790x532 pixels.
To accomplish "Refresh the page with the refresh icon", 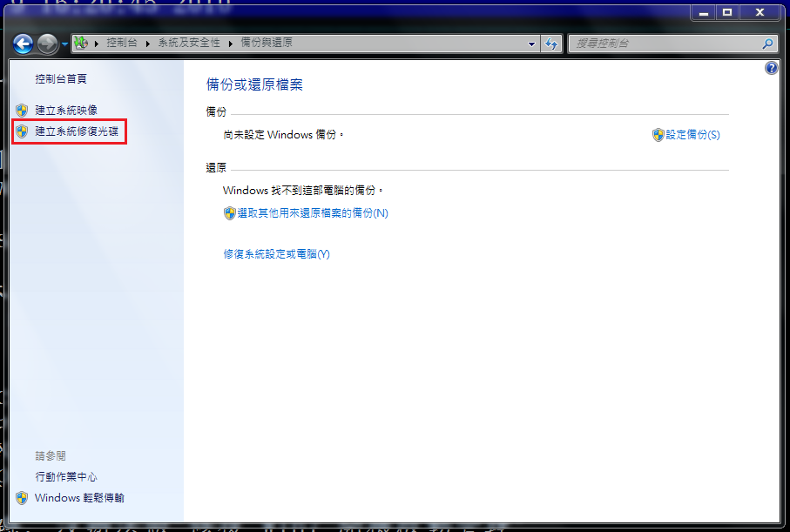I will tap(551, 44).
